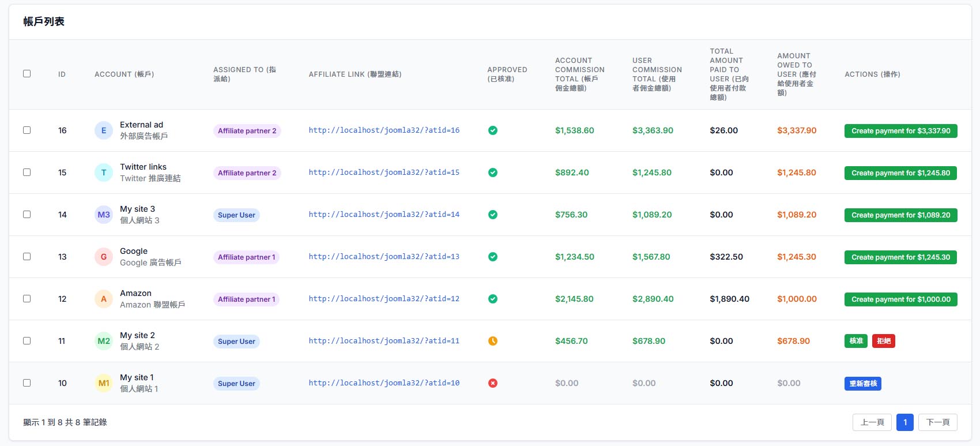
Task: Create payment for $3,337.90
Action: (901, 131)
